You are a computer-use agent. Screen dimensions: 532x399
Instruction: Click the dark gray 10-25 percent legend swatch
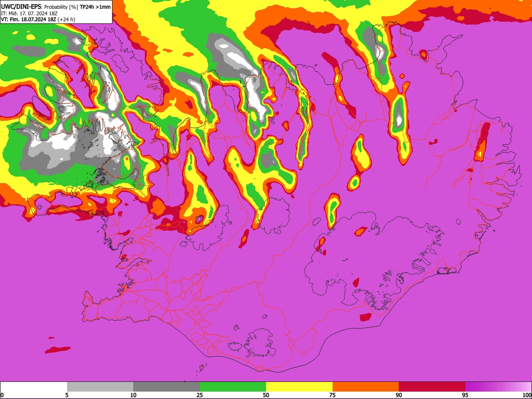[167, 387]
